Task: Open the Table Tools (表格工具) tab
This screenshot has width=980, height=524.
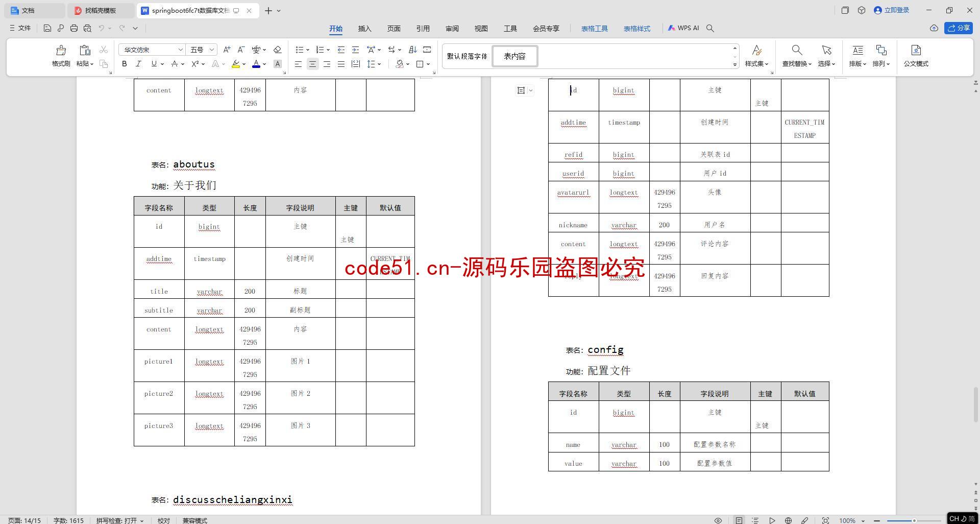Action: click(x=594, y=29)
